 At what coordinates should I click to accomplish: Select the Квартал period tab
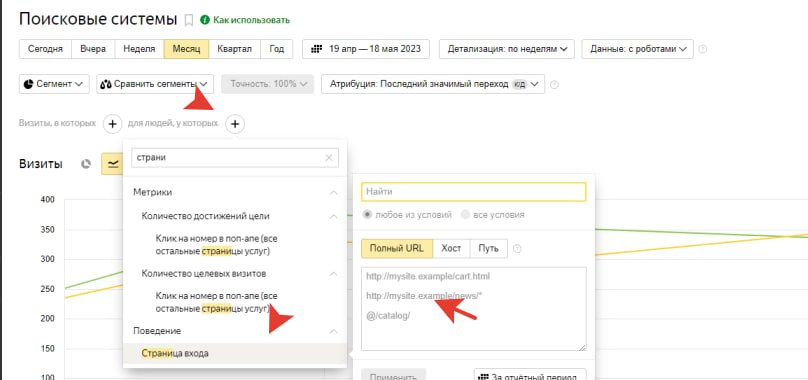pos(234,49)
